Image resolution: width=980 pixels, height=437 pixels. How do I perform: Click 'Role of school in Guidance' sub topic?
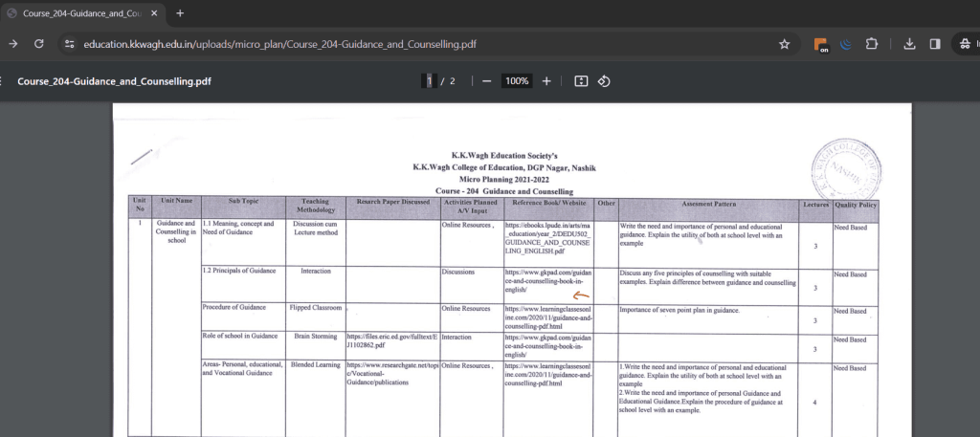click(x=240, y=336)
